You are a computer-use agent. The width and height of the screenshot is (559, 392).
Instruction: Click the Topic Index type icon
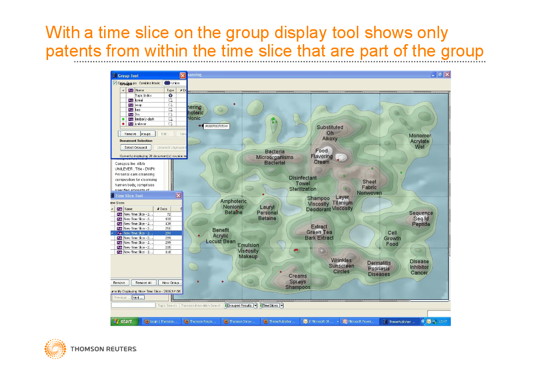click(170, 95)
